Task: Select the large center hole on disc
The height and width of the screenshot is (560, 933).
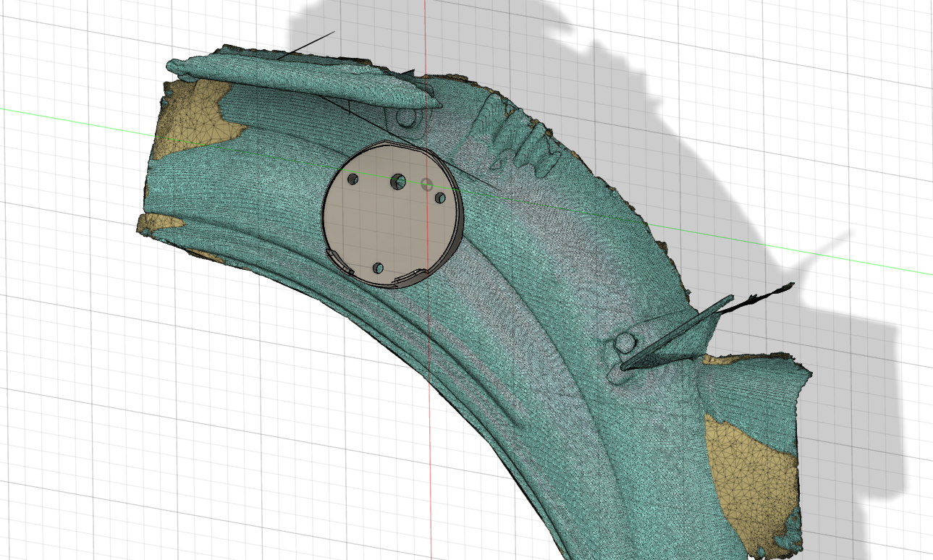Action: pyautogui.click(x=397, y=182)
